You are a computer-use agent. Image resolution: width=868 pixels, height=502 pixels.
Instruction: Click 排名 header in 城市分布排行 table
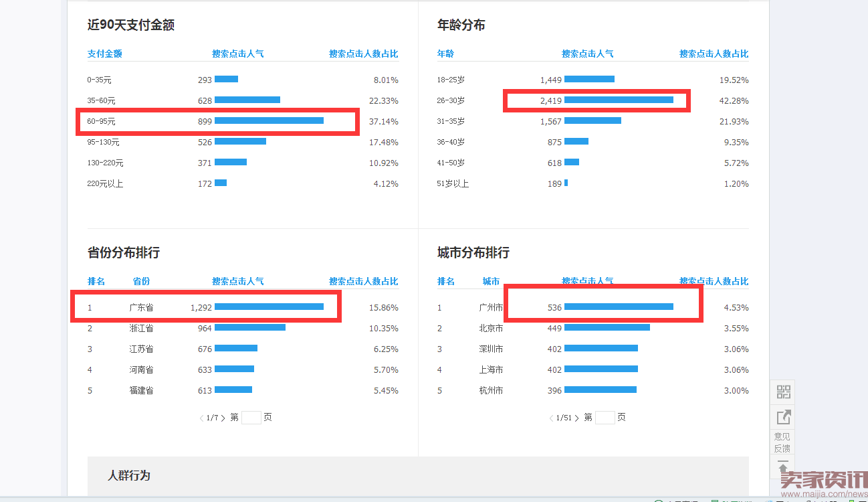pos(446,281)
